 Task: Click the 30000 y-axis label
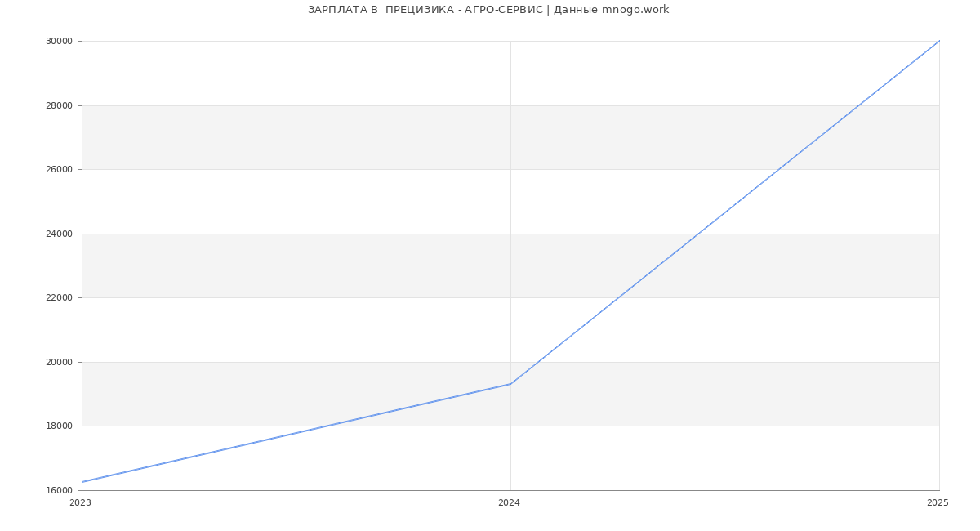(x=59, y=42)
